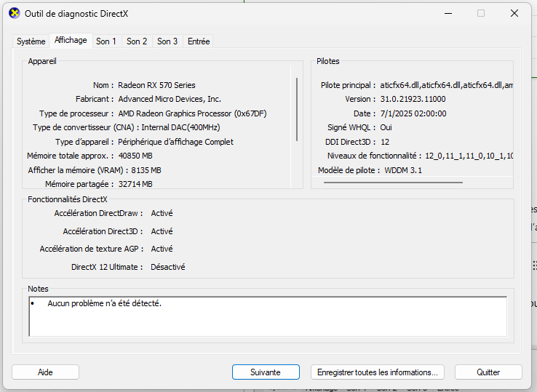The height and width of the screenshot is (392, 537).
Task: Click driver version '31.0.21923.11000'
Action: point(413,100)
